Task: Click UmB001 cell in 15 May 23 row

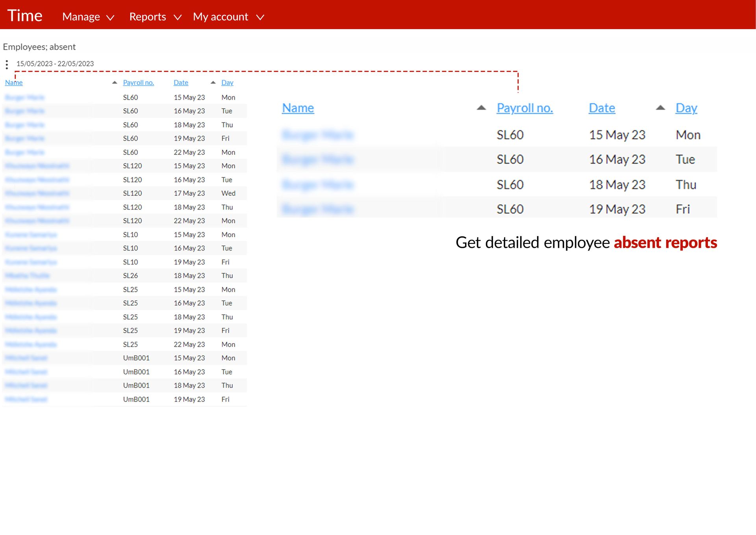Action: [136, 358]
